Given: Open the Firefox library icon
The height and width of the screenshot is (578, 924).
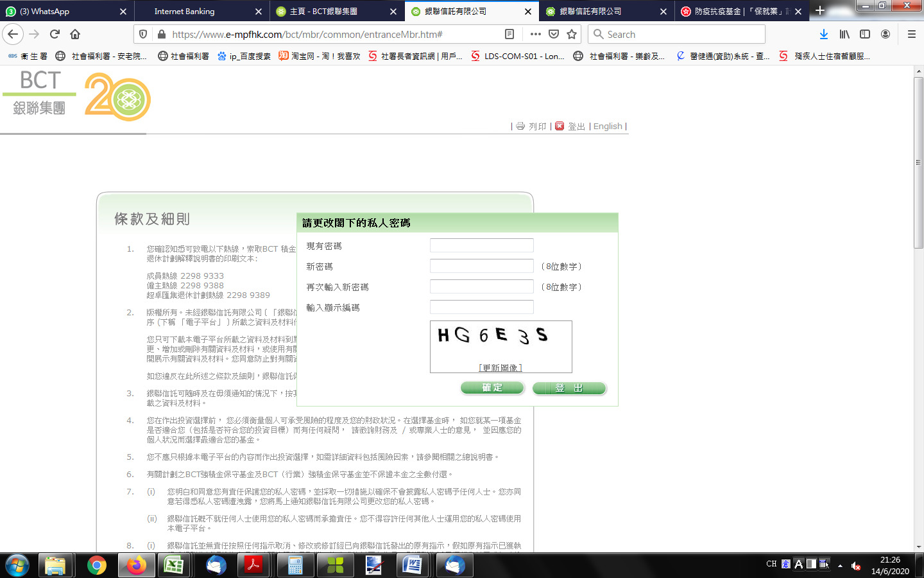Looking at the screenshot, I should pyautogui.click(x=844, y=34).
